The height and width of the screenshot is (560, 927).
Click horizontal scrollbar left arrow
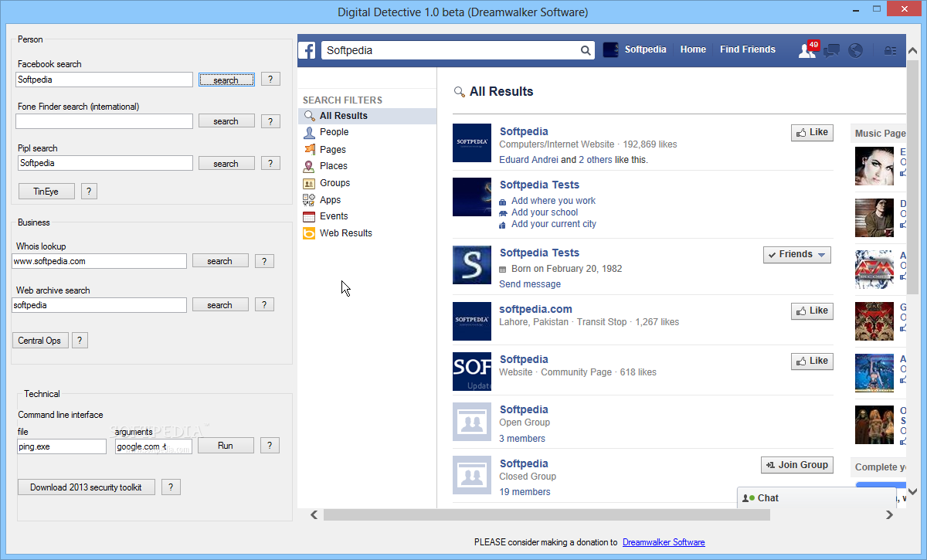[x=314, y=514]
